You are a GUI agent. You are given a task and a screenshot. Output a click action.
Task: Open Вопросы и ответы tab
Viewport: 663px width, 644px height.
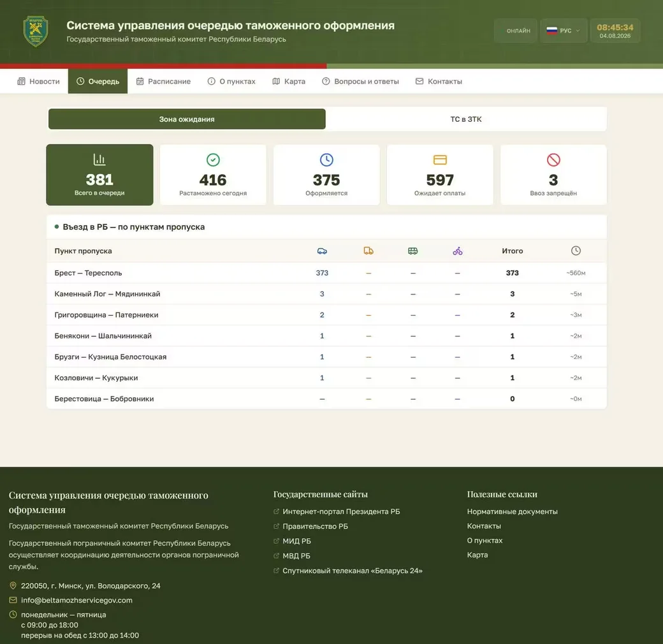360,81
